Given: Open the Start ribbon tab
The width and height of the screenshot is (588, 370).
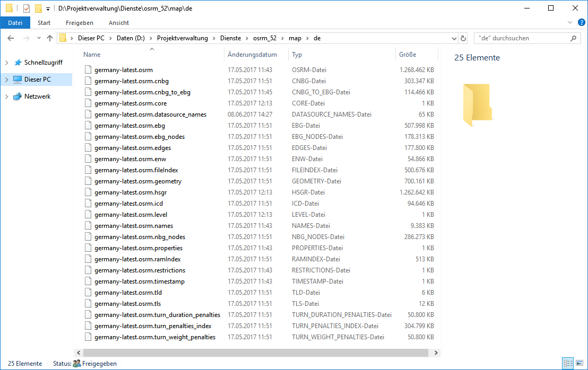Looking at the screenshot, I should (44, 22).
